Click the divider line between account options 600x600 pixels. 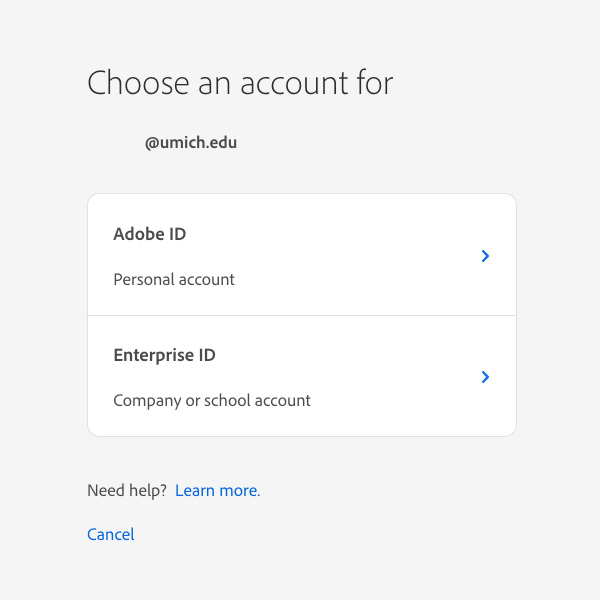click(x=302, y=316)
